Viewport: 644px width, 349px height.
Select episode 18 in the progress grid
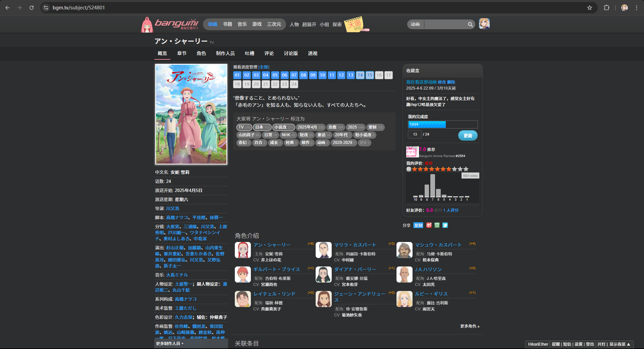[x=237, y=84]
